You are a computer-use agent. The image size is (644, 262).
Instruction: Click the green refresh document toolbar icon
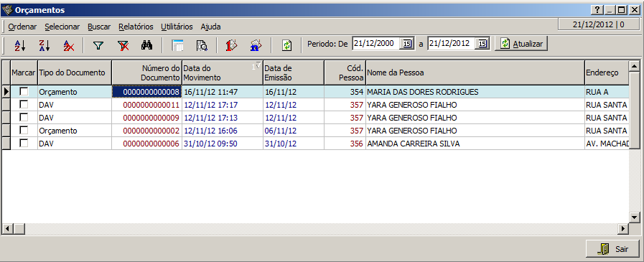click(x=286, y=45)
